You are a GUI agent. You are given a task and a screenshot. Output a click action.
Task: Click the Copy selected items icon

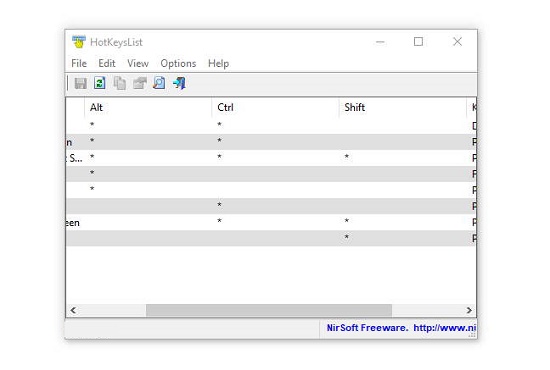pyautogui.click(x=120, y=83)
